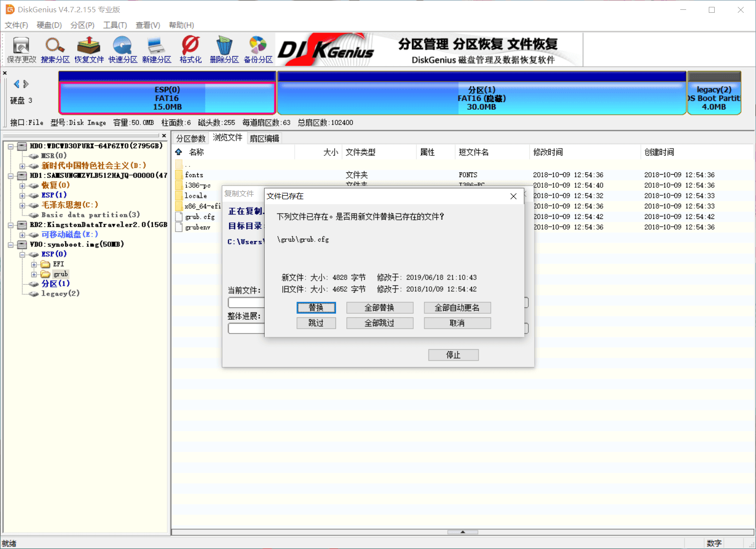Select the legacy(2) partition in the tree
756x549 pixels.
pyautogui.click(x=60, y=294)
